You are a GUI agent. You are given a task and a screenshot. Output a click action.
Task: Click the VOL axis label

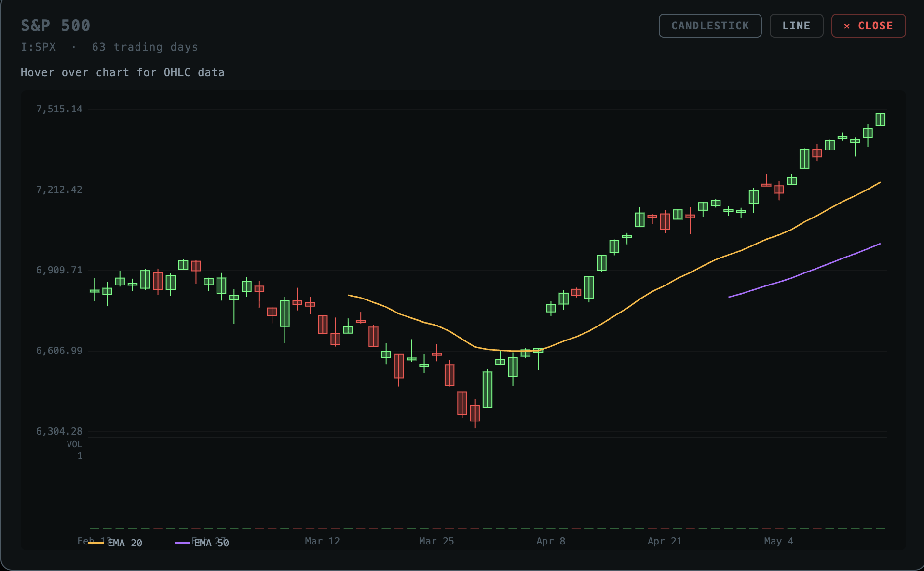click(x=74, y=444)
